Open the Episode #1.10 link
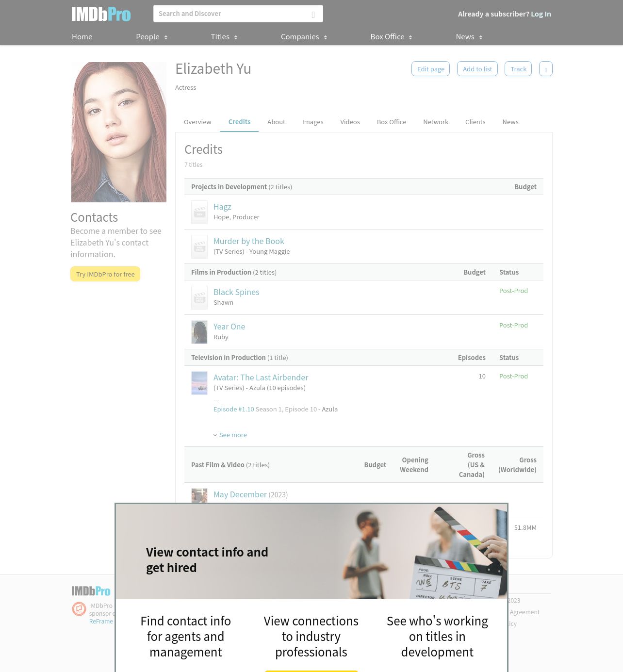The height and width of the screenshot is (672, 623). coord(234,409)
